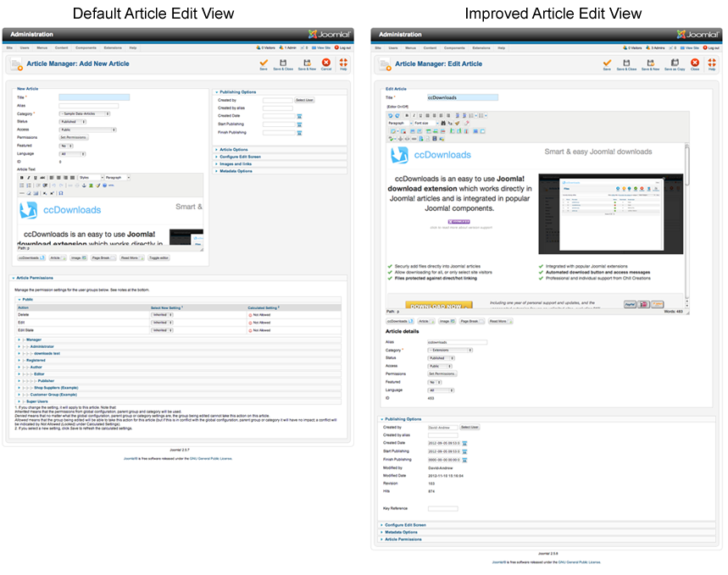Click the Toggle editor button below the article text
This screenshot has height=575, width=728.
(158, 257)
